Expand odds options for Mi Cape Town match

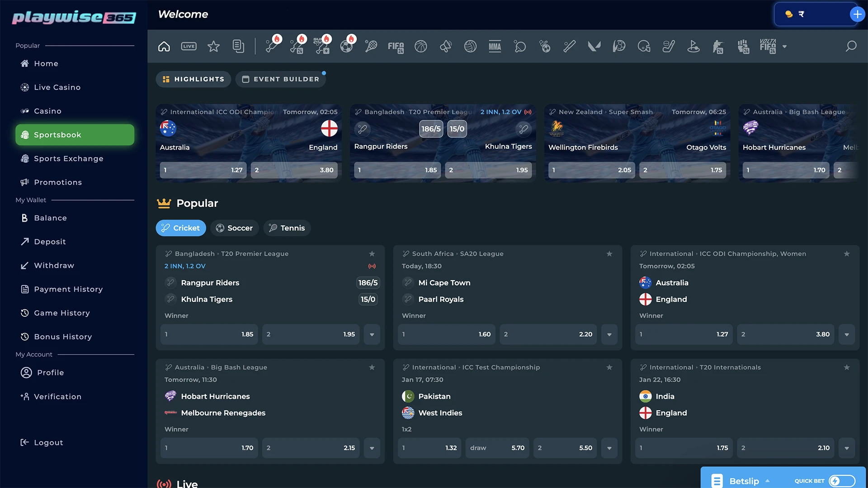click(609, 333)
